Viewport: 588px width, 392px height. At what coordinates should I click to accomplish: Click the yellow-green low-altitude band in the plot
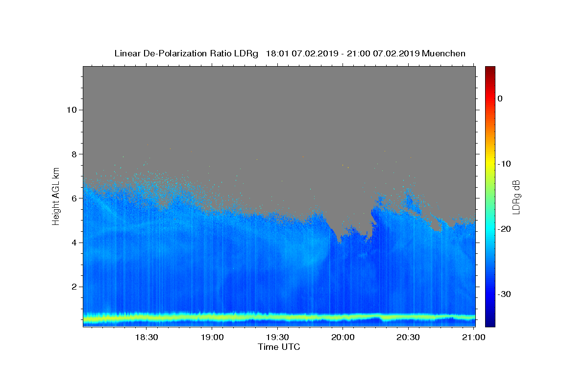(x=279, y=318)
